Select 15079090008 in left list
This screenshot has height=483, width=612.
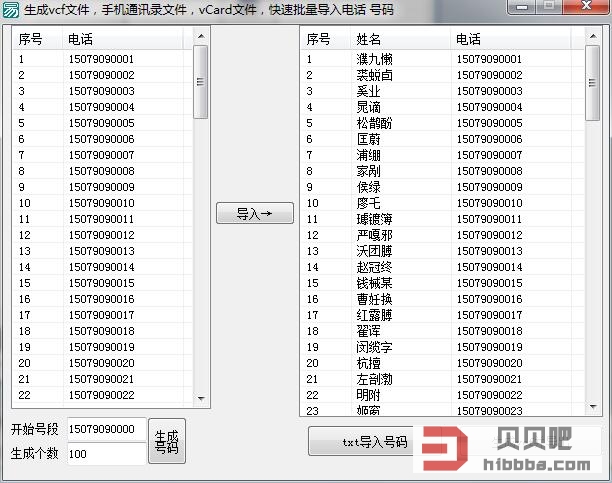pos(101,171)
